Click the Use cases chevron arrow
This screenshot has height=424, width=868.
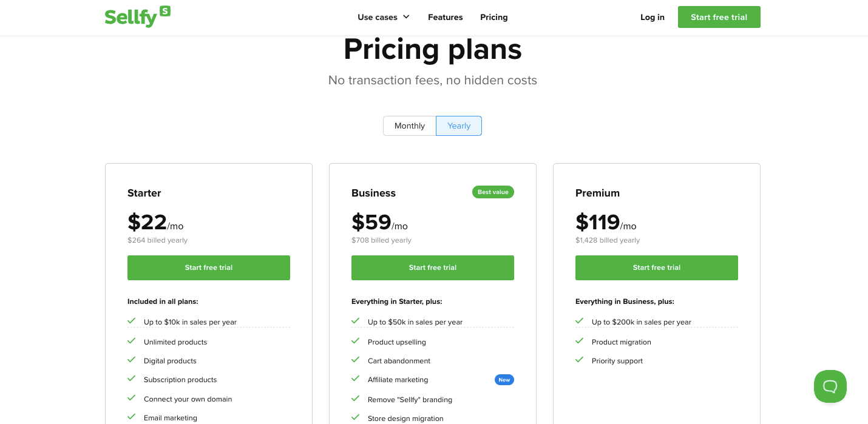click(x=406, y=17)
